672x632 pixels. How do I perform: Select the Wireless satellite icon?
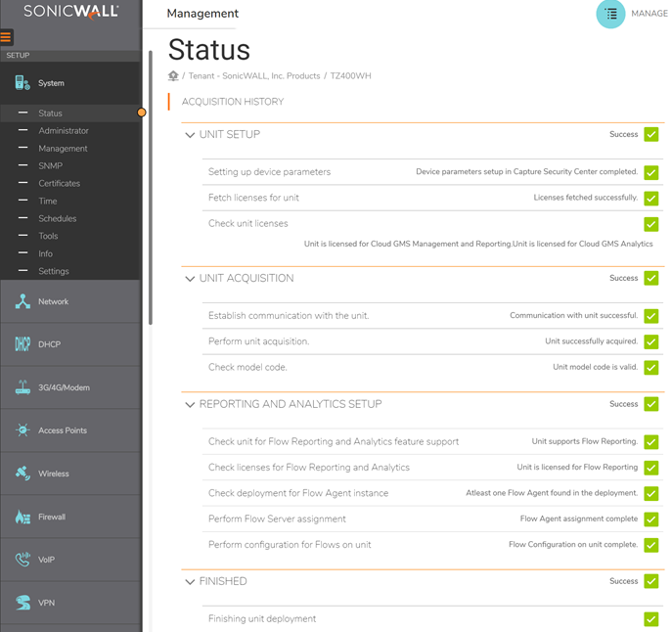click(x=22, y=474)
